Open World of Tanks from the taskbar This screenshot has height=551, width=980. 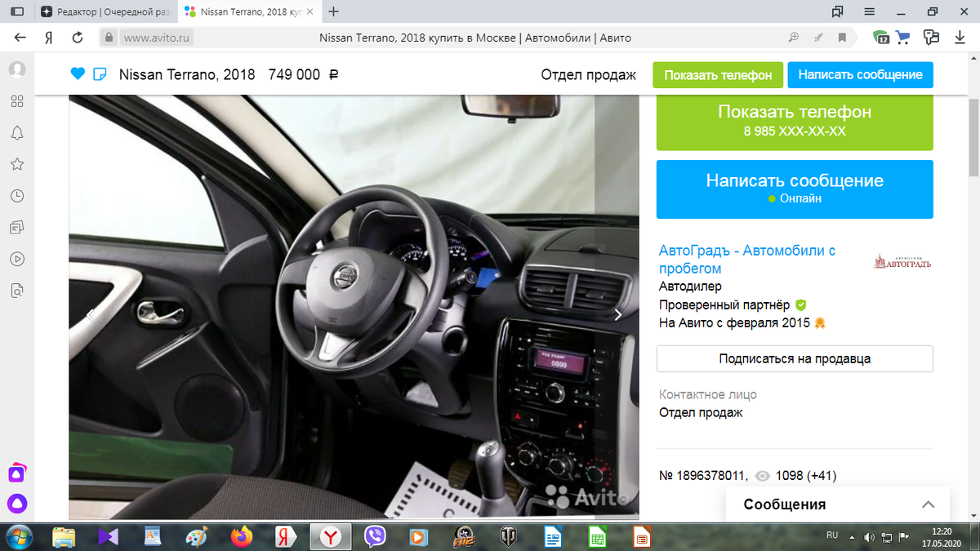[508, 537]
